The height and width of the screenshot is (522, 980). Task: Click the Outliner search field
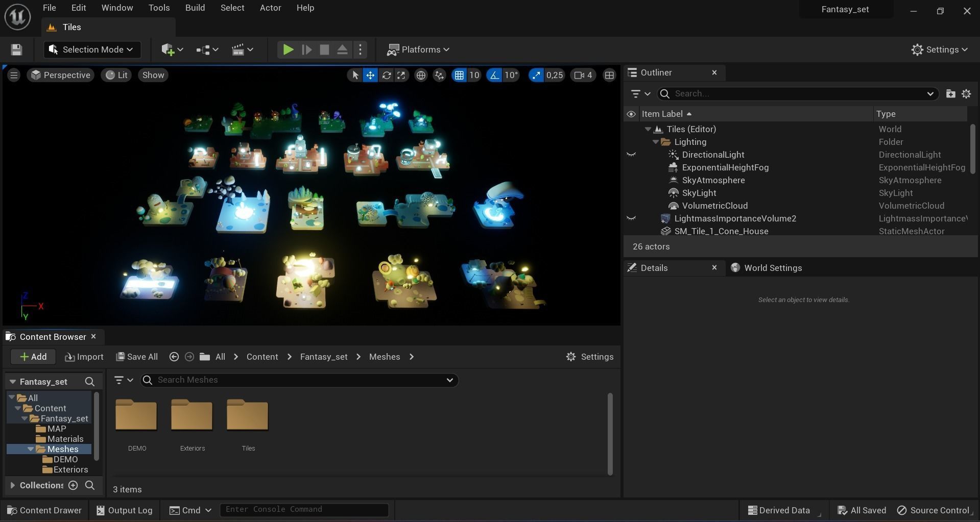799,94
